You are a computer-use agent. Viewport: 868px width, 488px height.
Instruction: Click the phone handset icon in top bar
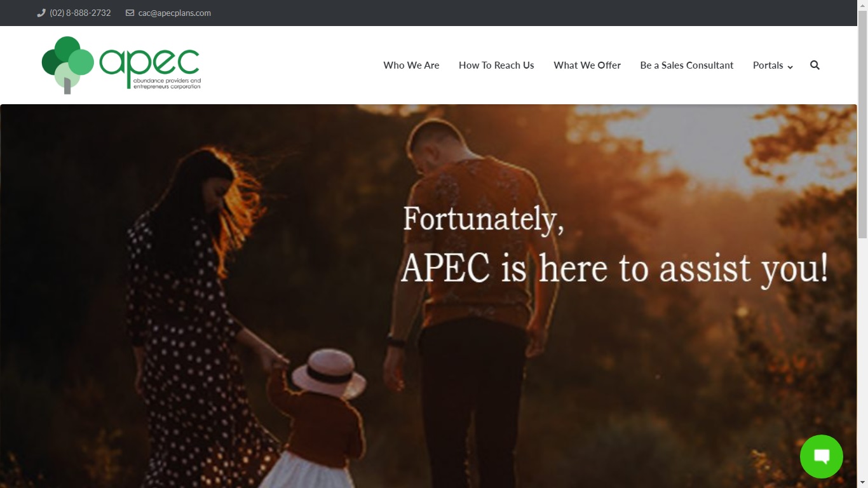(41, 13)
